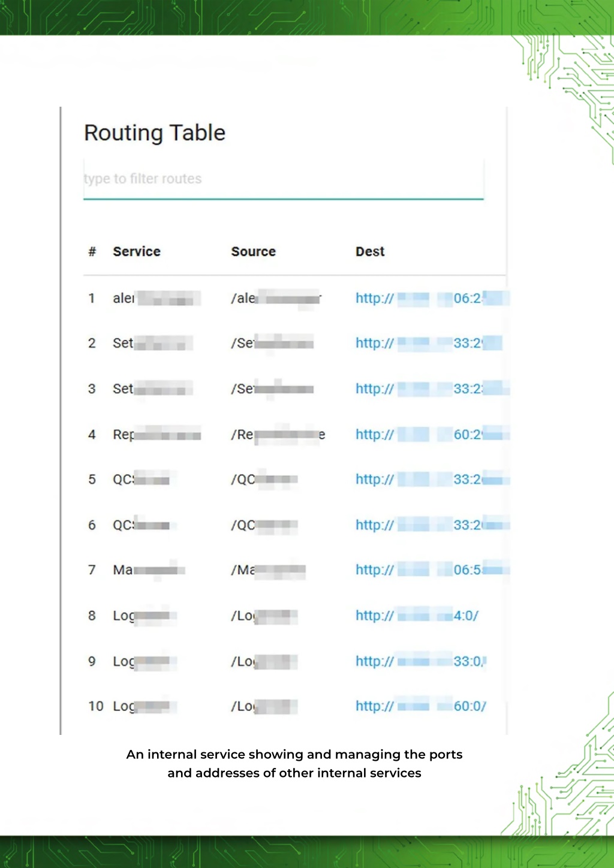The image size is (614, 868).
Task: Click the # column header
Action: (x=92, y=252)
